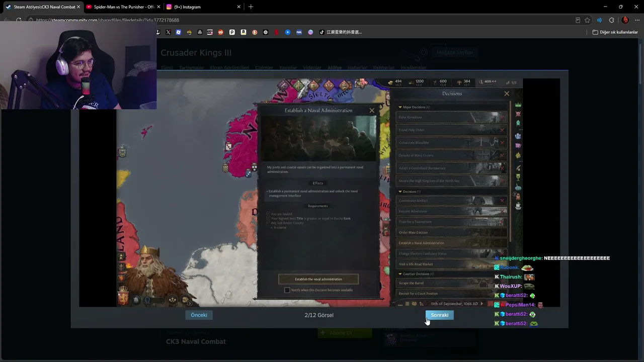This screenshot has width=644, height=362.
Task: Select the Scrape the Barrel decision
Action: (452, 283)
